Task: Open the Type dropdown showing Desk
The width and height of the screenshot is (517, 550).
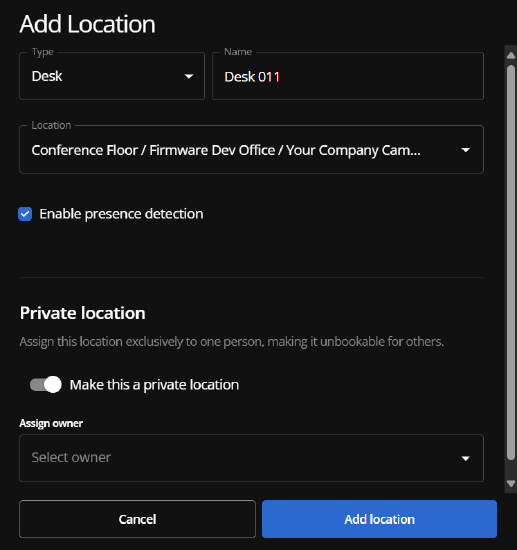Action: click(x=112, y=76)
